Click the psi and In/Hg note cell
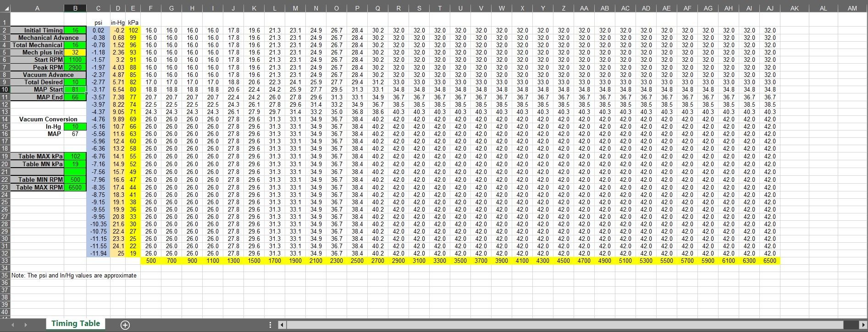The height and width of the screenshot is (332, 868). click(74, 275)
